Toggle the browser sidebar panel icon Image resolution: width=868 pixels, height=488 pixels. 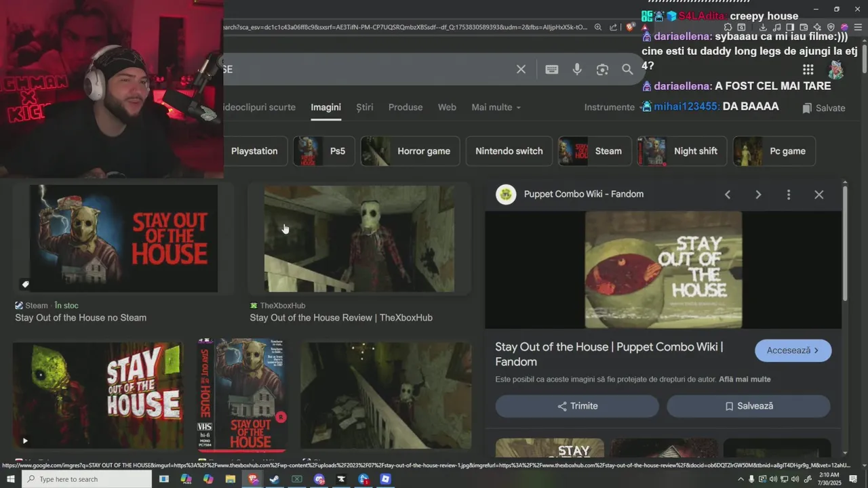click(x=790, y=27)
